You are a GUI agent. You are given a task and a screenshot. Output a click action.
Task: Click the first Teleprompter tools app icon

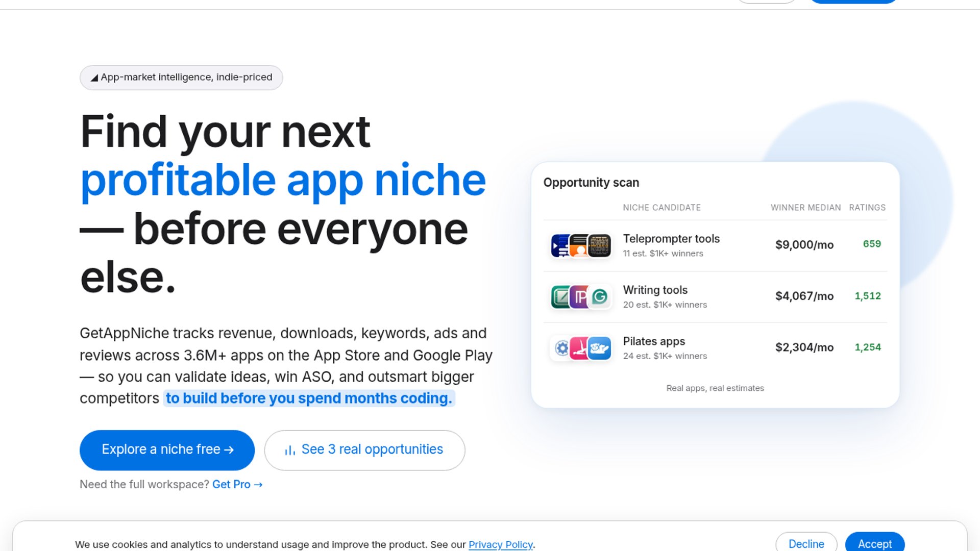[560, 246]
